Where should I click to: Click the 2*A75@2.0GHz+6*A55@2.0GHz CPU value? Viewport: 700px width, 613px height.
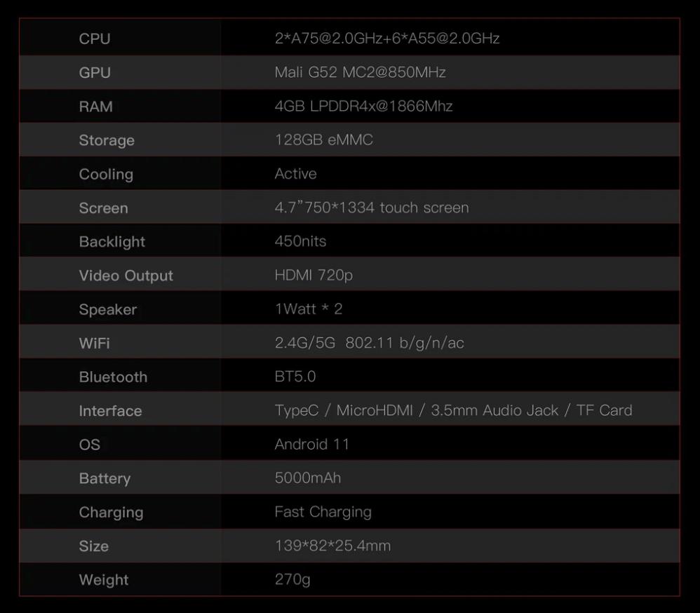point(386,39)
